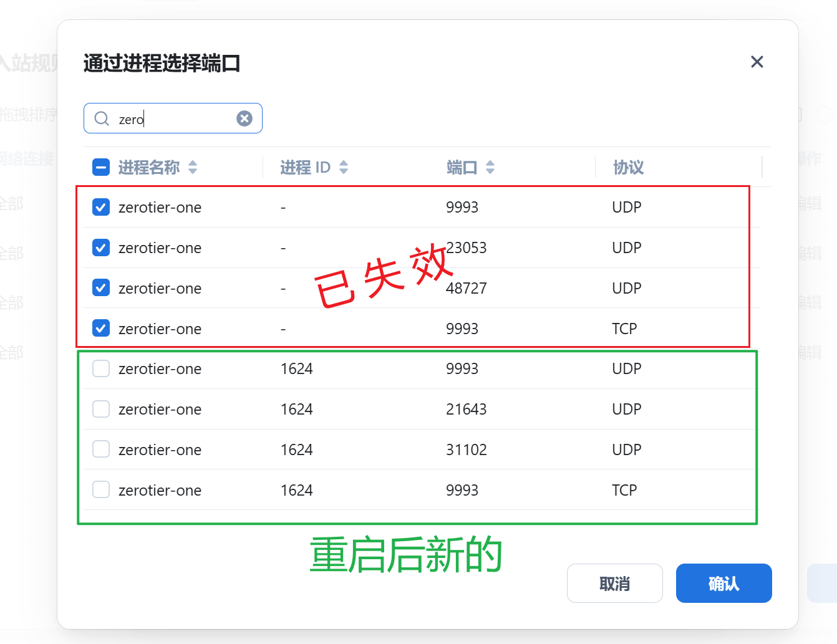This screenshot has height=644, width=837.
Task: Click UDP protocol in the 31102 row
Action: pos(626,449)
